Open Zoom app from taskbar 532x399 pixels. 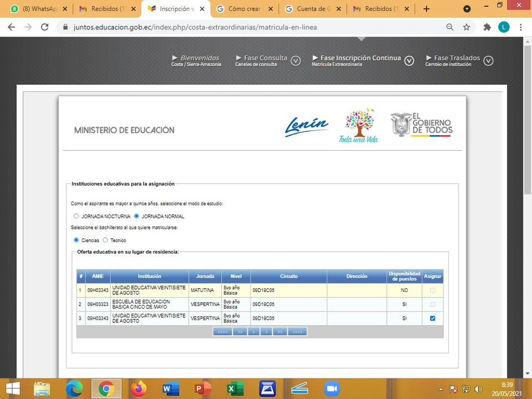pos(331,389)
